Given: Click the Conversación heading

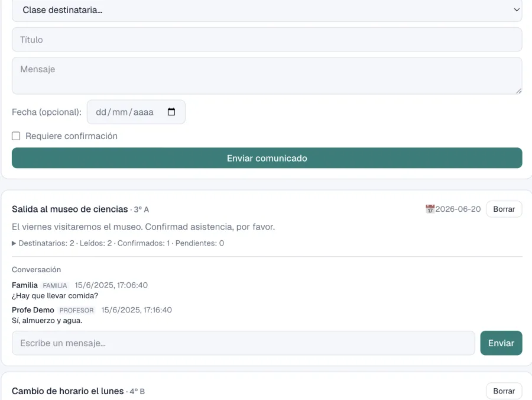Looking at the screenshot, I should point(36,270).
